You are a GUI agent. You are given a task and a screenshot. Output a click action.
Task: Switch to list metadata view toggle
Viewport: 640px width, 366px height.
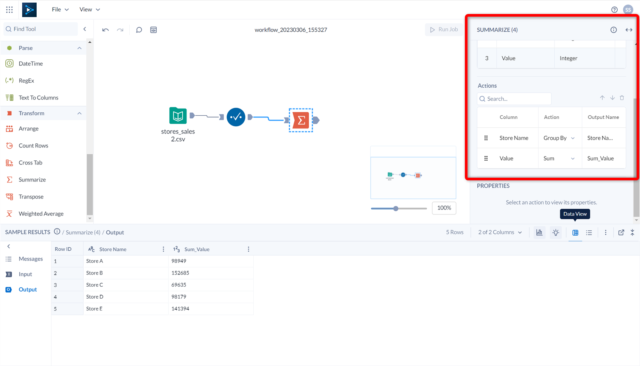(589, 233)
